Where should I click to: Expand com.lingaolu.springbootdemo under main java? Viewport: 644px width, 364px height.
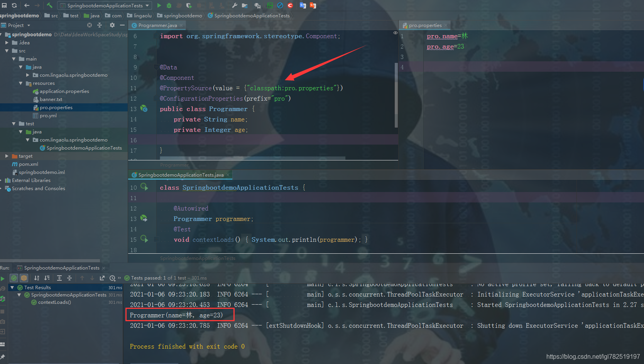(x=28, y=75)
